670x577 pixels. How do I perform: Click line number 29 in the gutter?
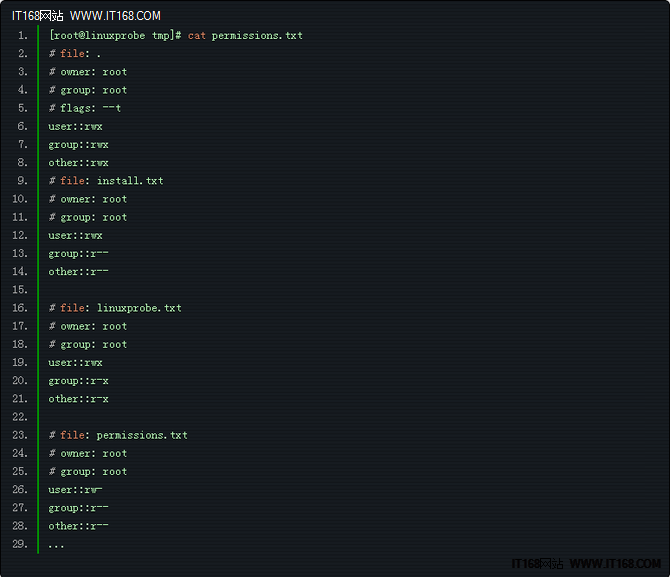pos(20,544)
